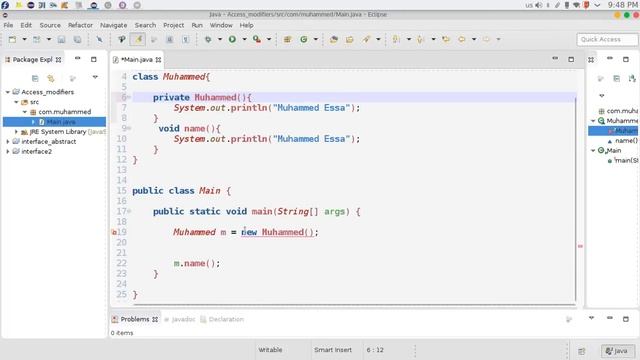Select the Main.java editor tab
Image resolution: width=640 pixels, height=360 pixels.
(x=136, y=60)
